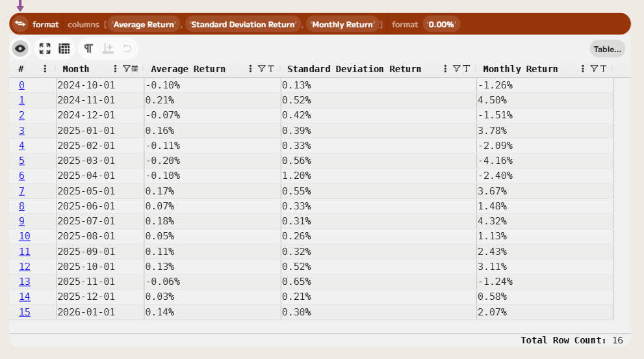Viewport: 644px width, 359px height.
Task: Click the Average Return column filter icon
Action: pyautogui.click(x=261, y=69)
